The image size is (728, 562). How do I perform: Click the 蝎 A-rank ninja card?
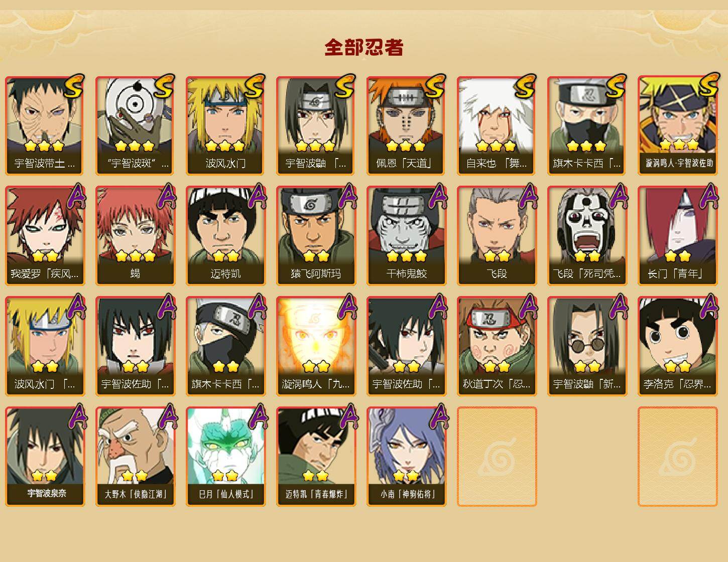pos(136,236)
